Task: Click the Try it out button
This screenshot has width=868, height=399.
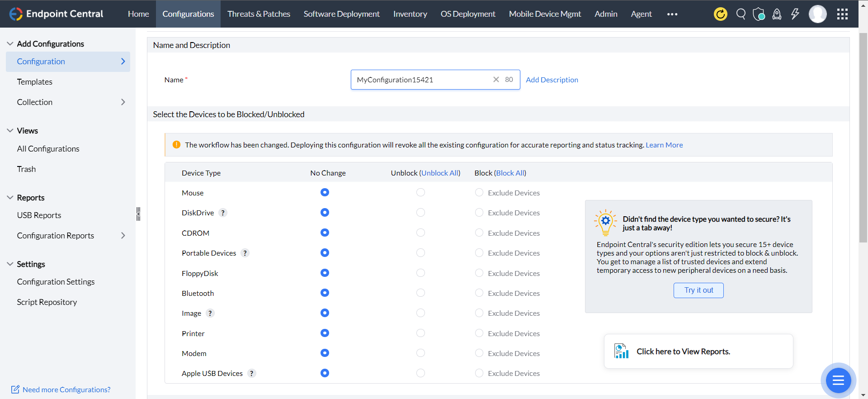Action: pos(698,290)
